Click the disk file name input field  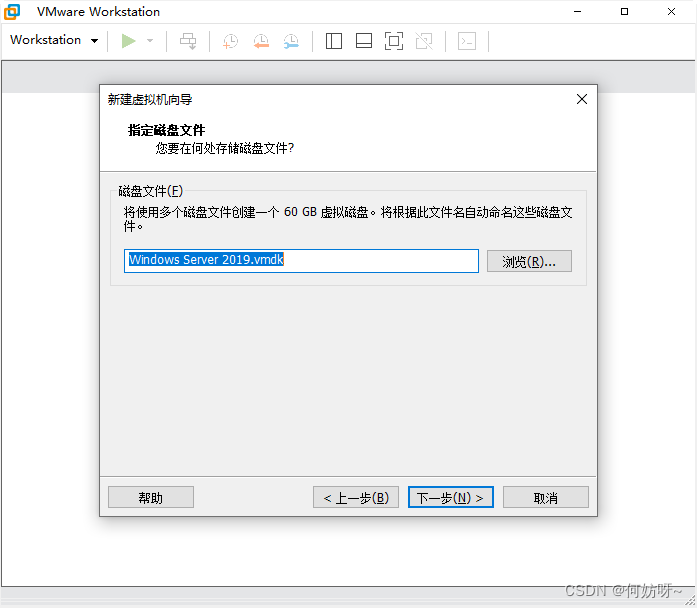point(301,260)
